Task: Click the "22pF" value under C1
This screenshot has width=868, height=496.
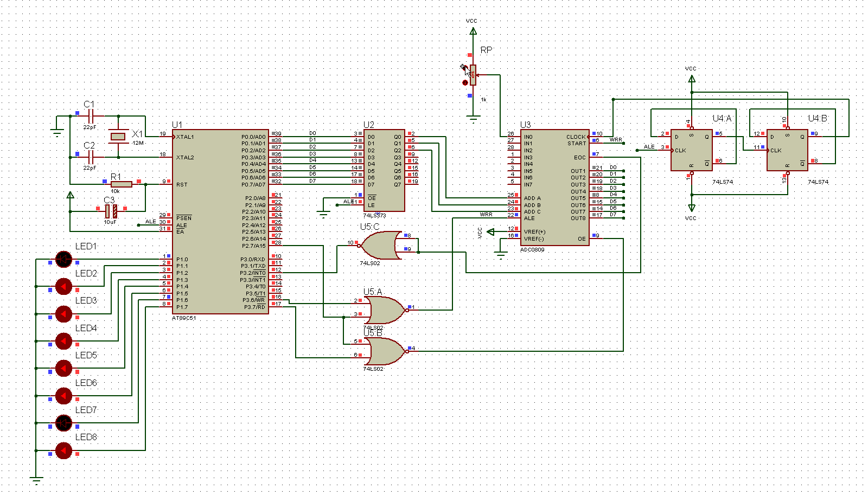Action: click(x=90, y=127)
